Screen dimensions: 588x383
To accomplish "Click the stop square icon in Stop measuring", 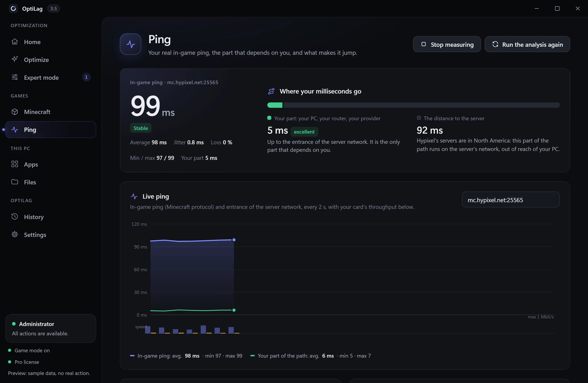I will 423,44.
